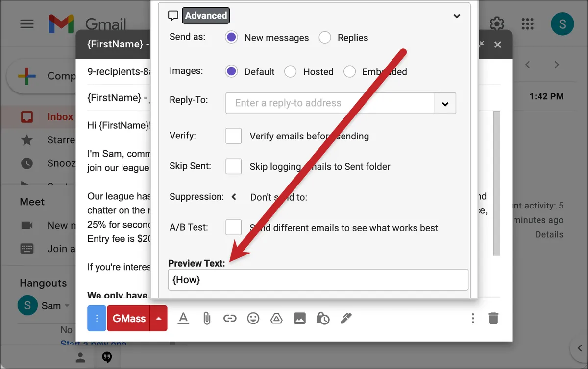This screenshot has height=369, width=588.
Task: Toggle confidential mode lock-clock icon
Action: point(322,319)
